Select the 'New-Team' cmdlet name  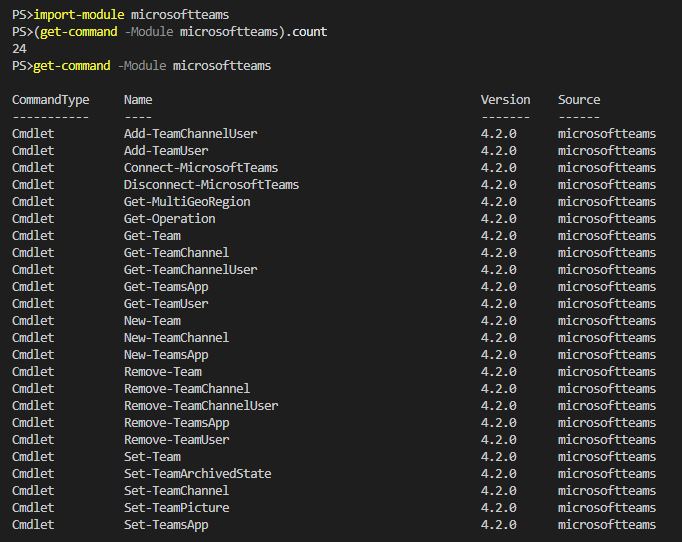[152, 321]
